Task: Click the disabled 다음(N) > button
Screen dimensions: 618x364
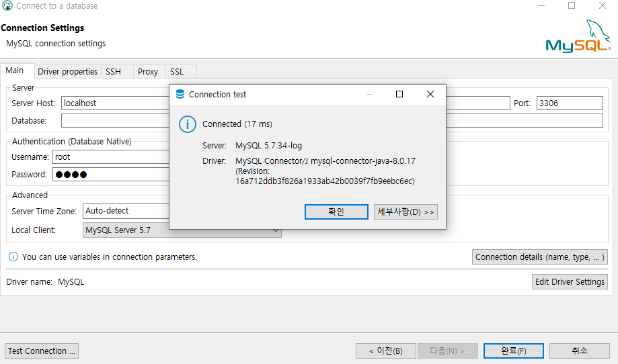Action: click(448, 351)
